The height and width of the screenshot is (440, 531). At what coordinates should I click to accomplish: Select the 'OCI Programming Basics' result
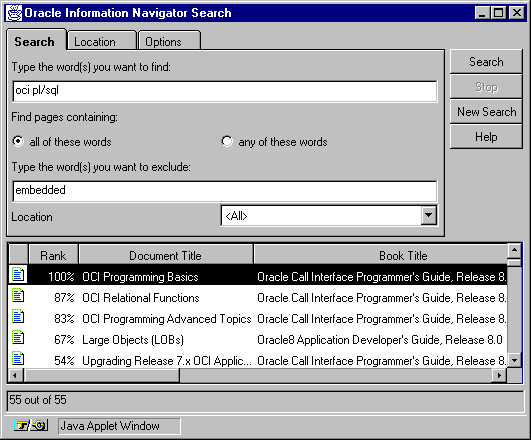[140, 277]
